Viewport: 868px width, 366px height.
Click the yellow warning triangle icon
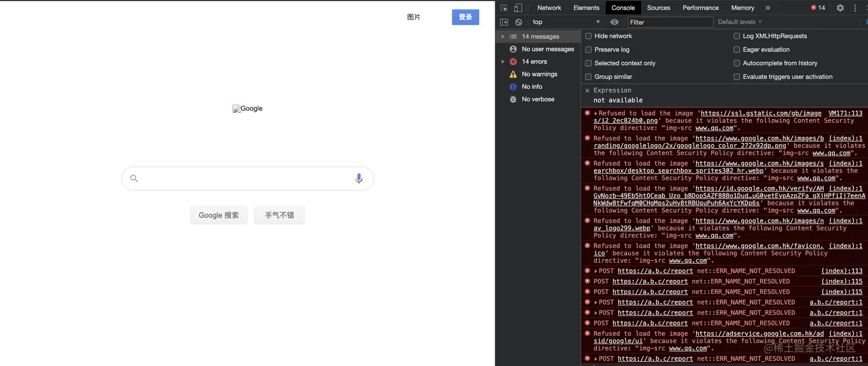click(x=513, y=74)
